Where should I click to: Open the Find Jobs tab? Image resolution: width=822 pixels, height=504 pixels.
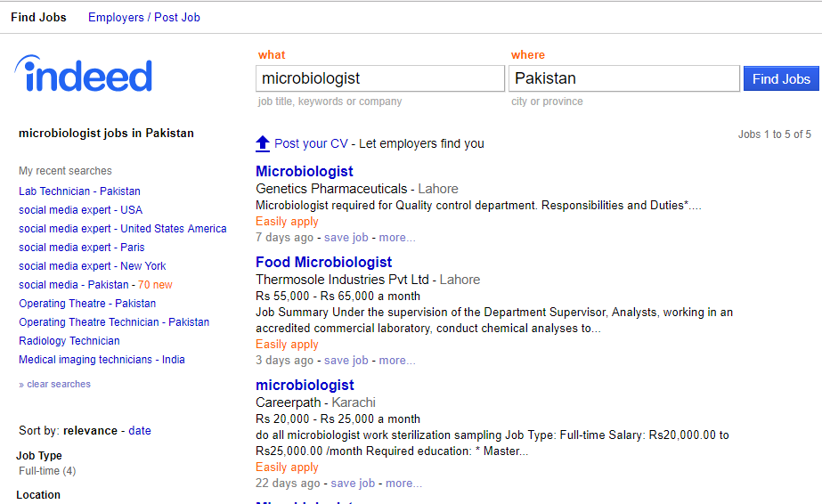[38, 17]
